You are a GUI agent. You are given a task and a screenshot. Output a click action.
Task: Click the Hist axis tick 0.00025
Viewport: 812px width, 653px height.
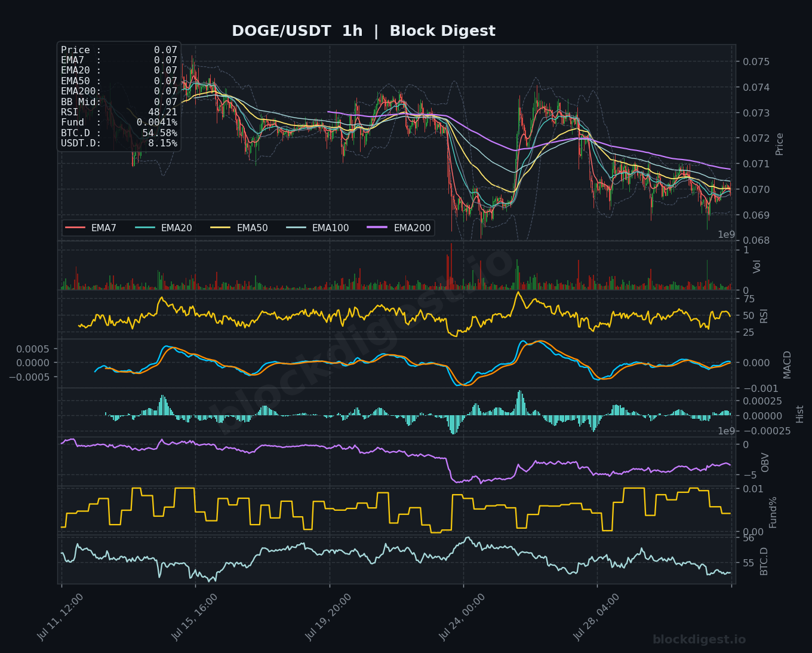762,401
